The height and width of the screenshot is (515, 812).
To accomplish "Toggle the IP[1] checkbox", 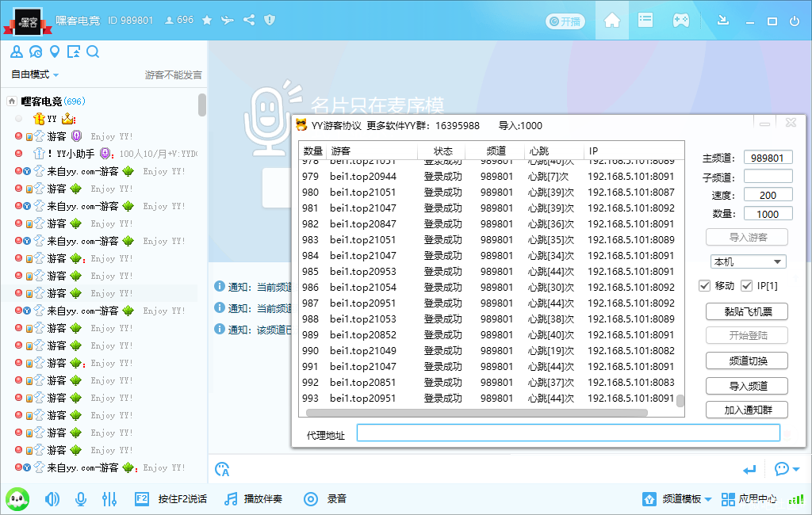I will 746,286.
